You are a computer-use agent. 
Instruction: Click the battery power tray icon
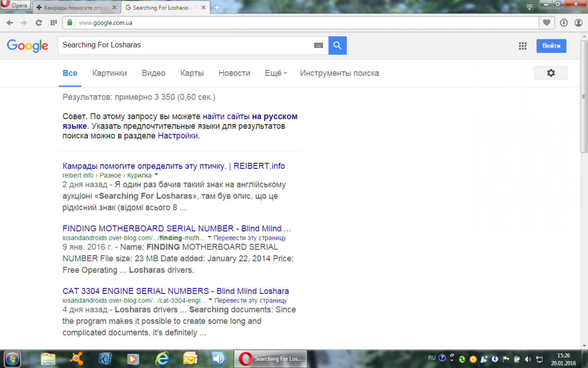[517, 359]
